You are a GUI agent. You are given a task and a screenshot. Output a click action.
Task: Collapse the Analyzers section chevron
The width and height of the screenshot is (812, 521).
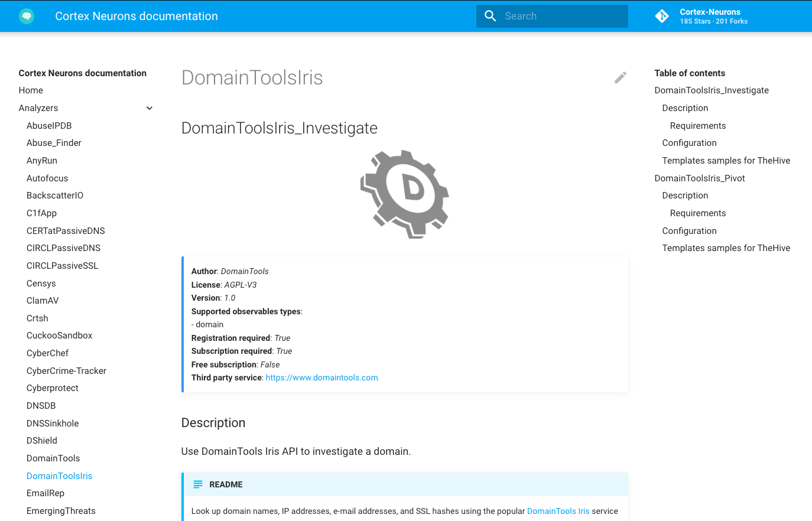[150, 108]
